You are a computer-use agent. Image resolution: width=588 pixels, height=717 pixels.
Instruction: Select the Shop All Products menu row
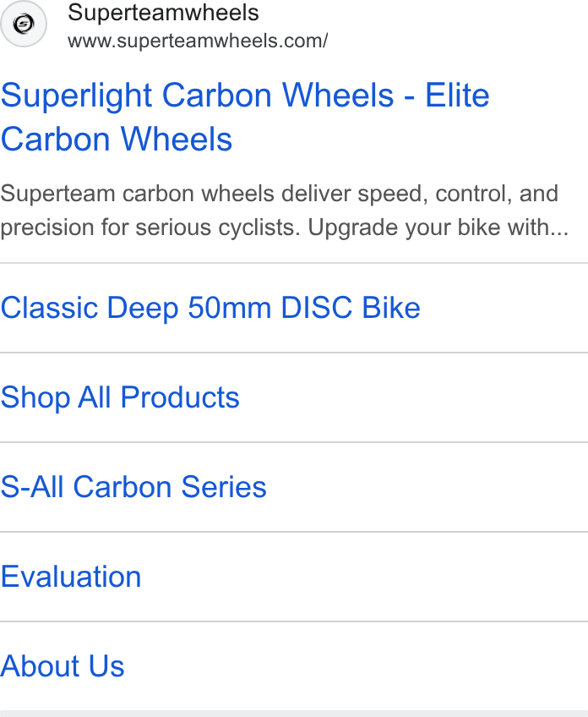[x=294, y=397]
